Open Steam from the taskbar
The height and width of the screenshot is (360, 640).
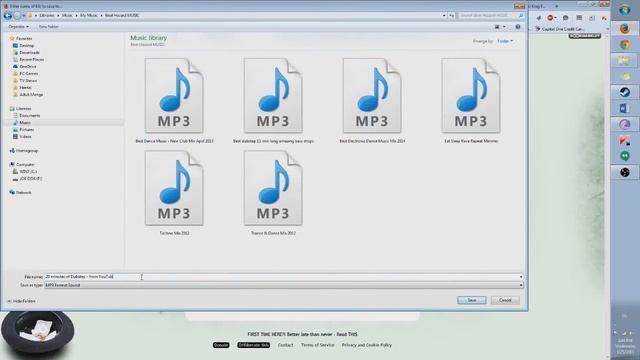pos(624,92)
